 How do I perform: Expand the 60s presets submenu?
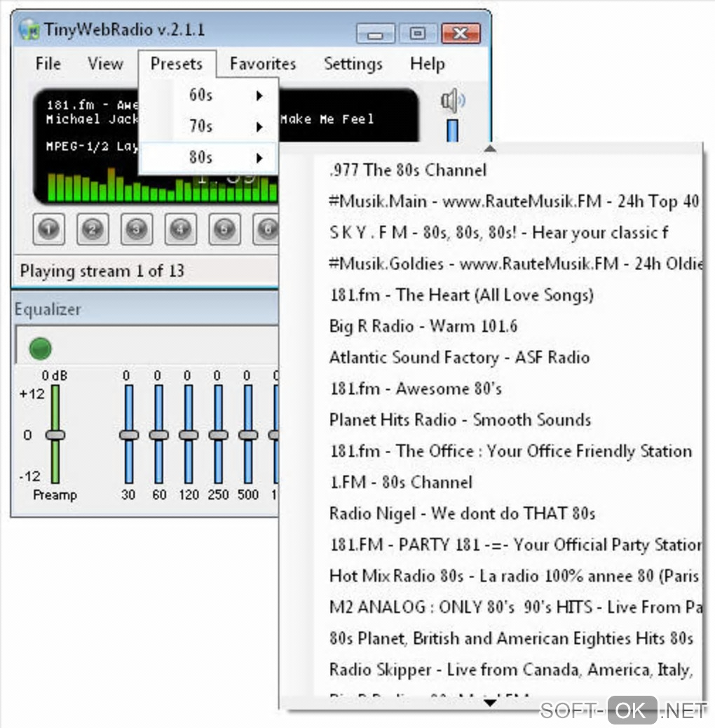(208, 95)
